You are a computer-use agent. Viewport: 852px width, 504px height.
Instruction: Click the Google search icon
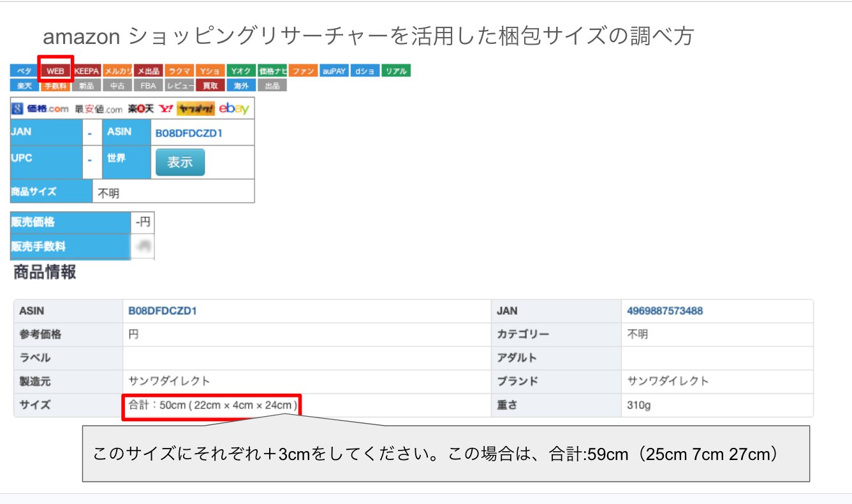(17, 109)
